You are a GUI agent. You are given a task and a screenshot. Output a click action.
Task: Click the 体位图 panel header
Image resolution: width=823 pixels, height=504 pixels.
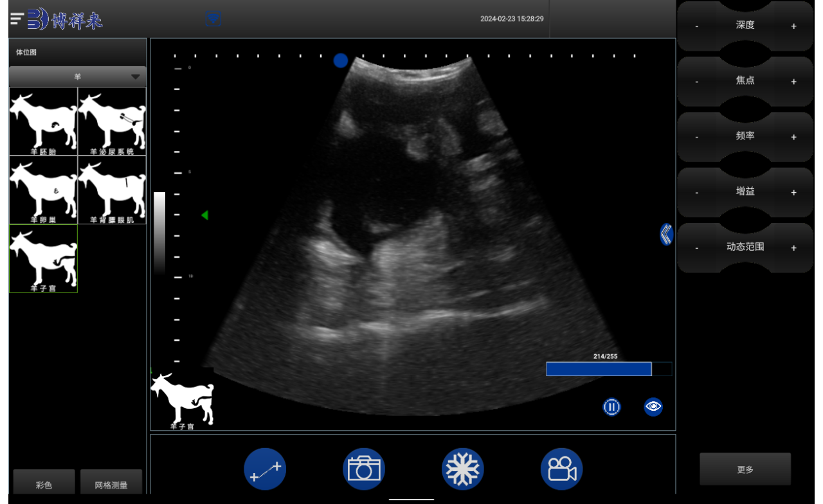click(78, 53)
